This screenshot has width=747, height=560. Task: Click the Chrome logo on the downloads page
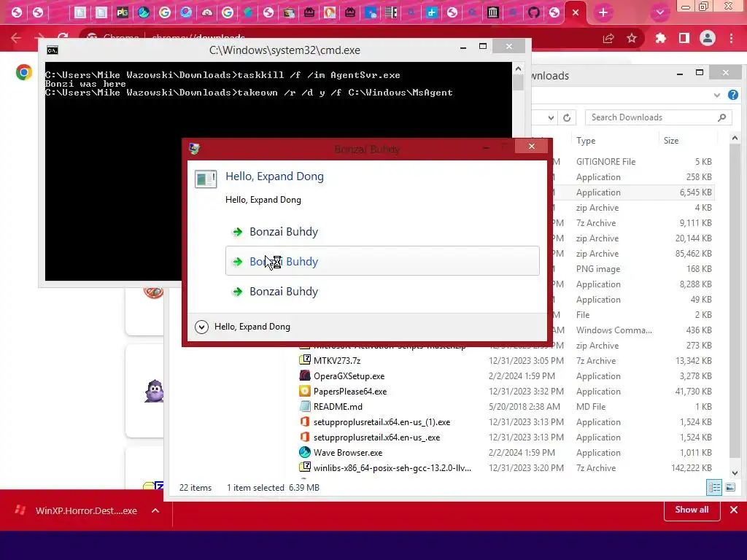[24, 72]
